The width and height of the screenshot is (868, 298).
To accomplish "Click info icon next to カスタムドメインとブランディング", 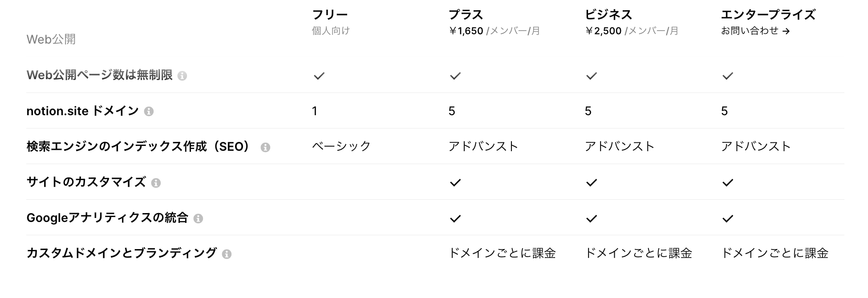I will (227, 254).
